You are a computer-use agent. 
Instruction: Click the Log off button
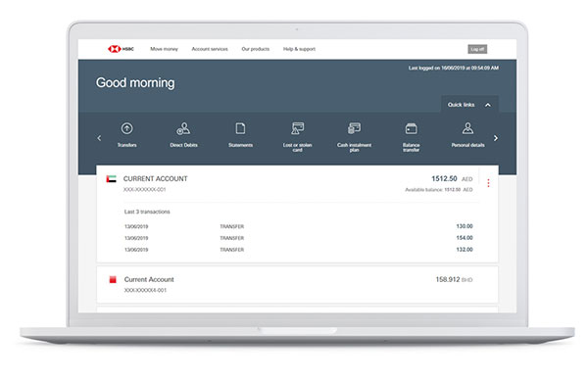[477, 49]
